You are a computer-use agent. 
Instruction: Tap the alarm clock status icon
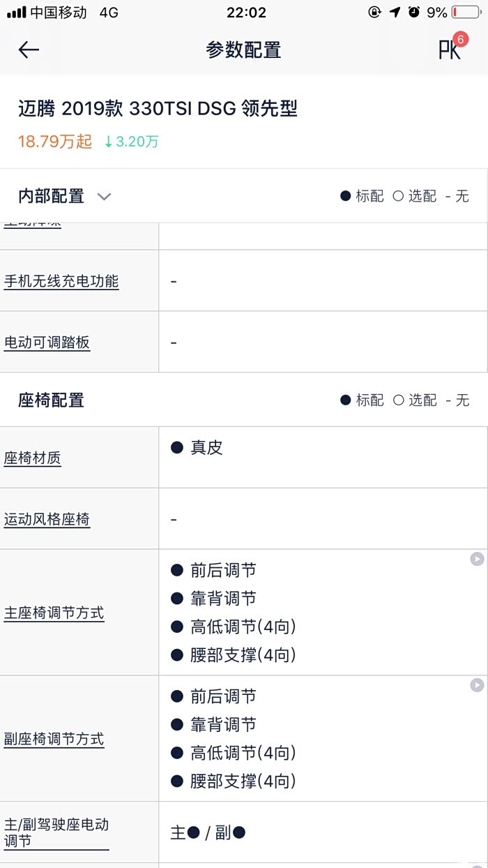pos(414,12)
